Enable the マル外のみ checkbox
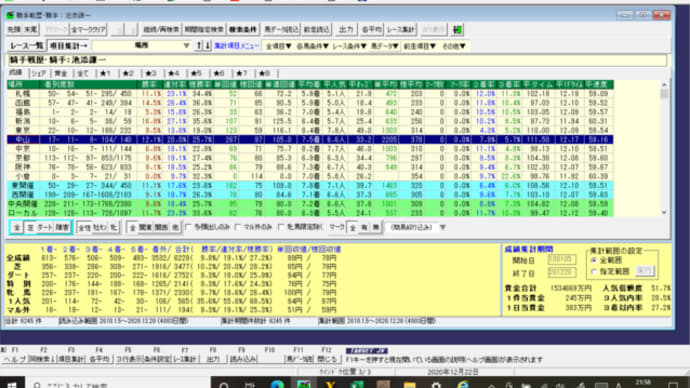The width and height of the screenshot is (690, 388). 238,227
